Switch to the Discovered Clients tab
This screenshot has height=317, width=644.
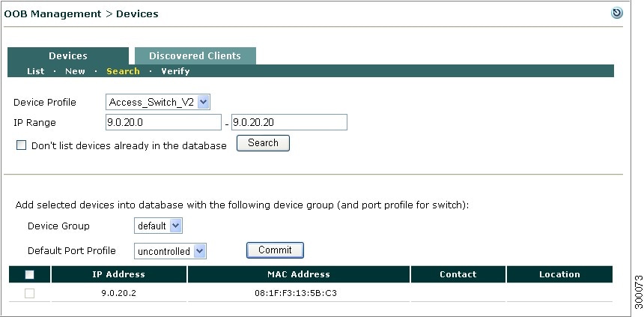tap(195, 56)
